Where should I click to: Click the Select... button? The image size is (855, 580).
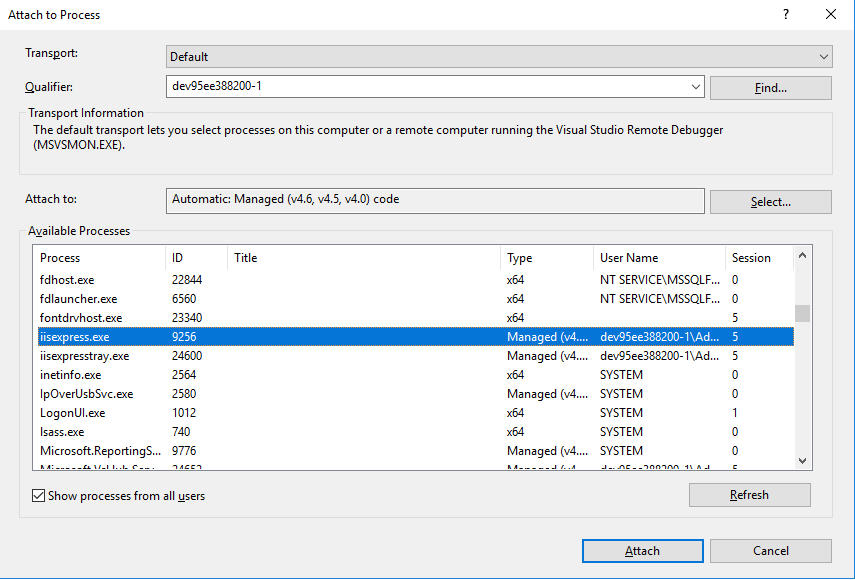[x=770, y=202]
